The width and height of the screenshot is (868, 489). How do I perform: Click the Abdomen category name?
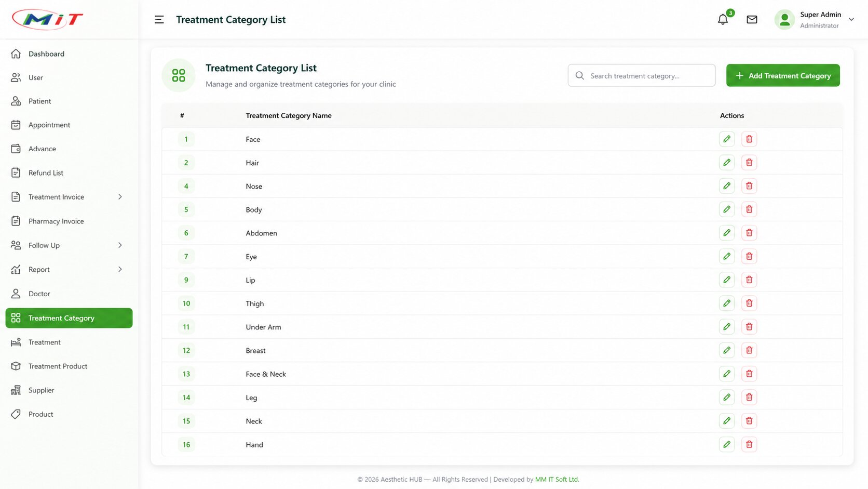coord(262,233)
